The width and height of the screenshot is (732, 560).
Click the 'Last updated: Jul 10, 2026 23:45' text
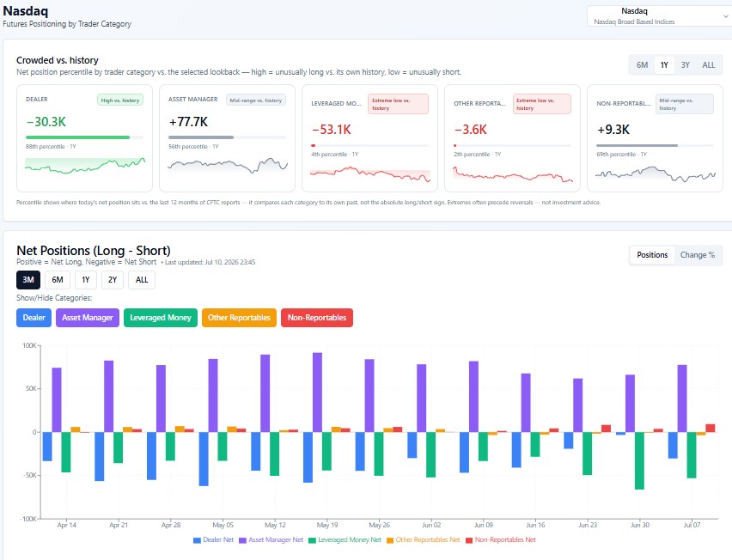coord(210,262)
